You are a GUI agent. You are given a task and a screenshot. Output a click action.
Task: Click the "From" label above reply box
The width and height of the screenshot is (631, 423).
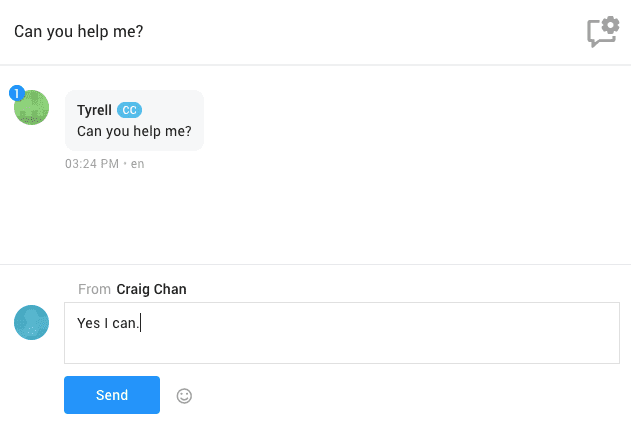[94, 290]
